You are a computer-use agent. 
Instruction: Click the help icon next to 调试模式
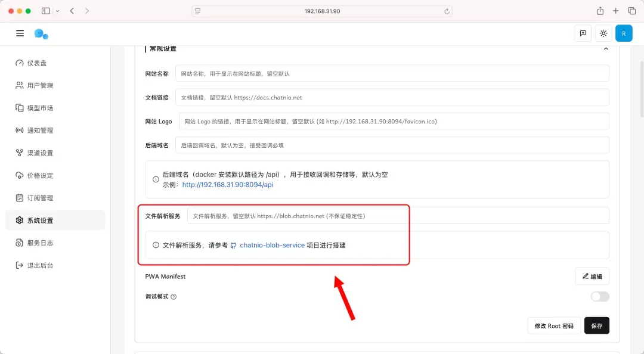174,297
